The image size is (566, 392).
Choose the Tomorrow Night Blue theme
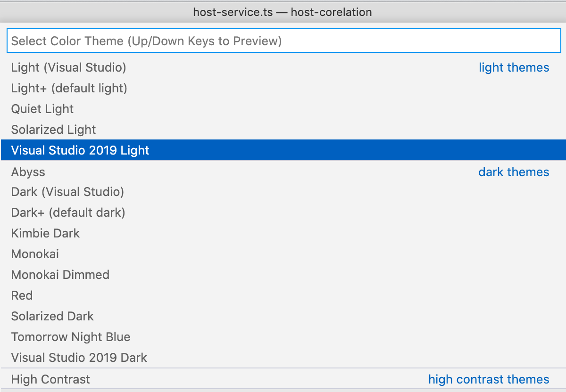click(x=71, y=337)
